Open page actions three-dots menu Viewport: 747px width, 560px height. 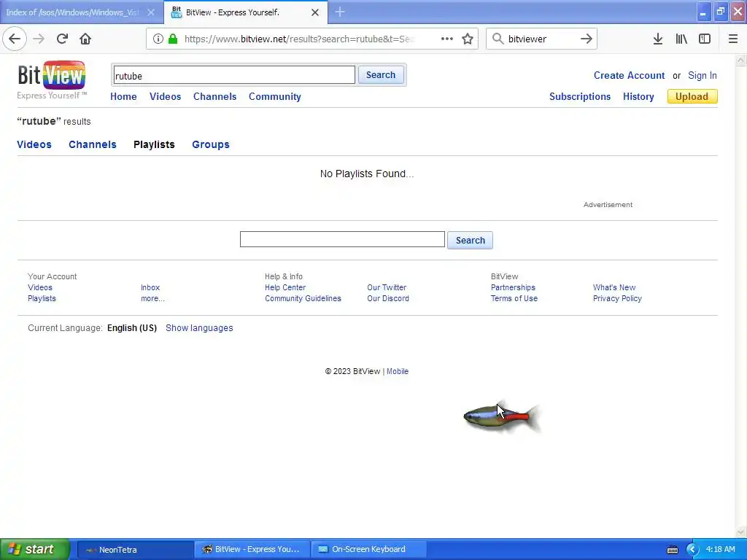pyautogui.click(x=447, y=39)
